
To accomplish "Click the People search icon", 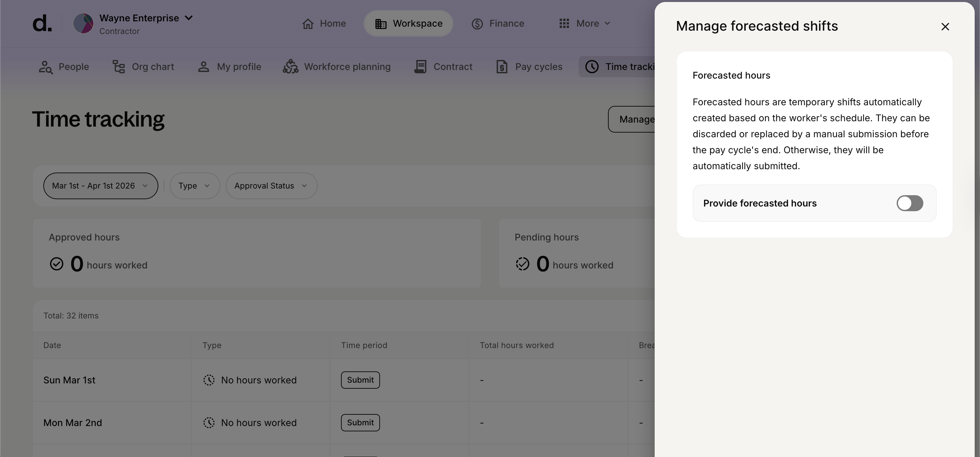I will pyautogui.click(x=46, y=67).
